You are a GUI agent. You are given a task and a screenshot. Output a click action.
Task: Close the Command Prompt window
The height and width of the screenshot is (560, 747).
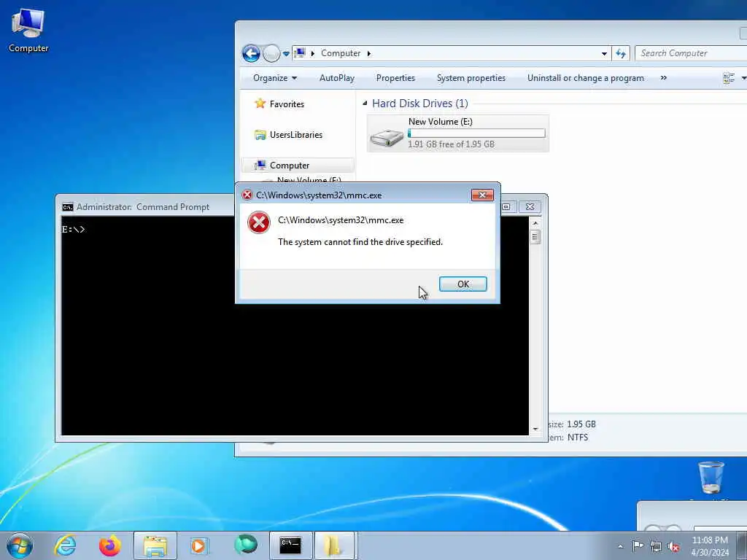point(530,206)
